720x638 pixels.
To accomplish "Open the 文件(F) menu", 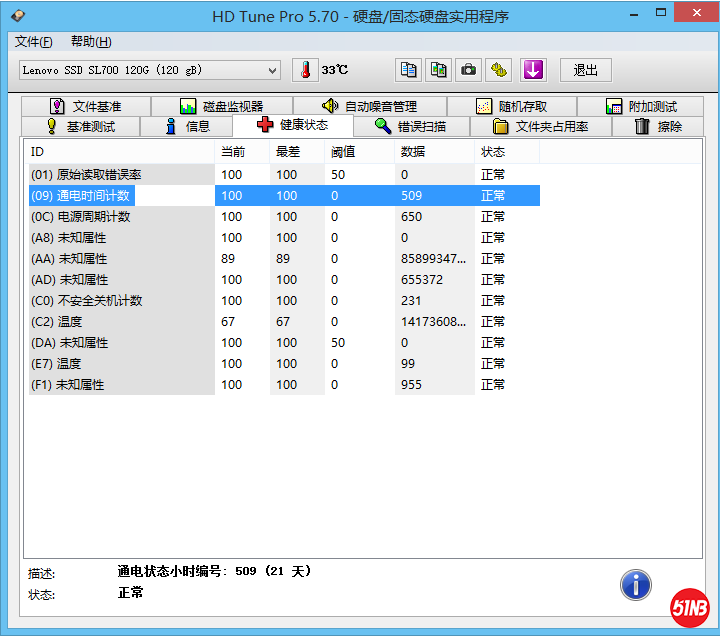I will pyautogui.click(x=34, y=42).
